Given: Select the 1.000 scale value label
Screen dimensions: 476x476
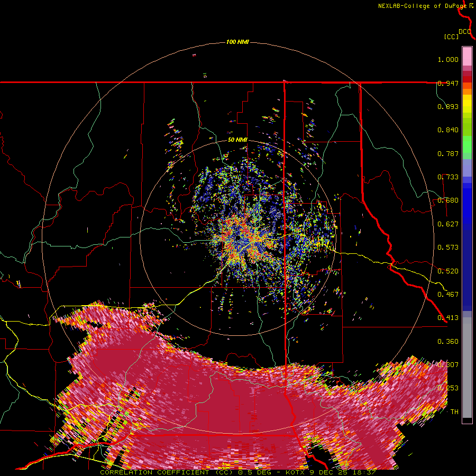Looking at the screenshot, I should 448,59.
